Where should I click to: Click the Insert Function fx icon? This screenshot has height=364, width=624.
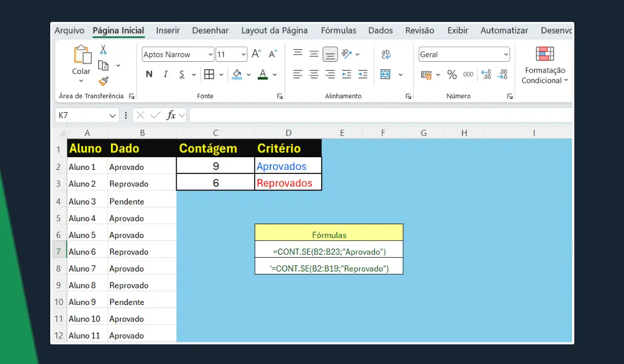point(171,116)
